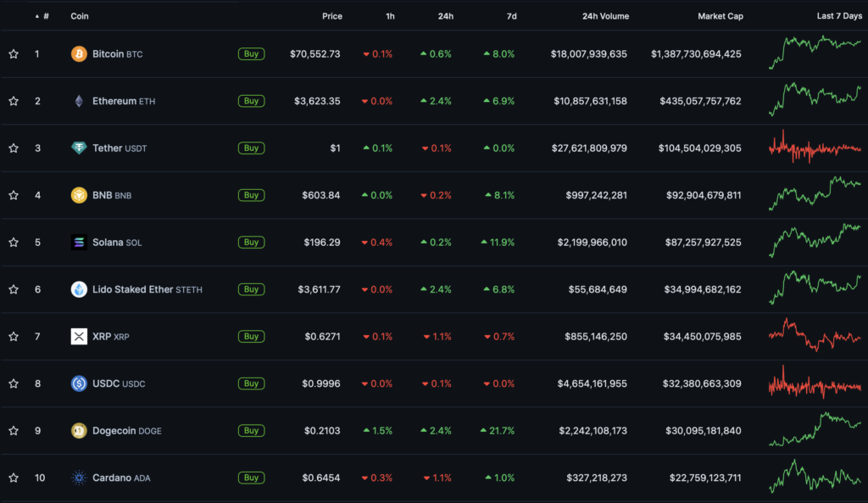Click the Dogecoin logo icon
This screenshot has width=868, height=503.
click(x=79, y=431)
